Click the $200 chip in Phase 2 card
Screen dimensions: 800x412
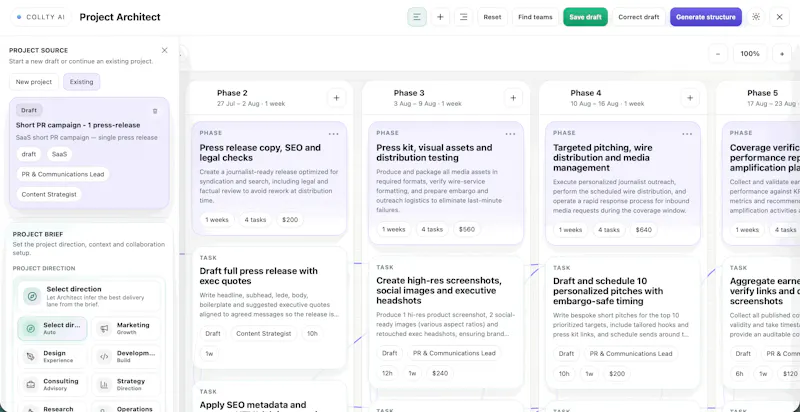pos(290,220)
